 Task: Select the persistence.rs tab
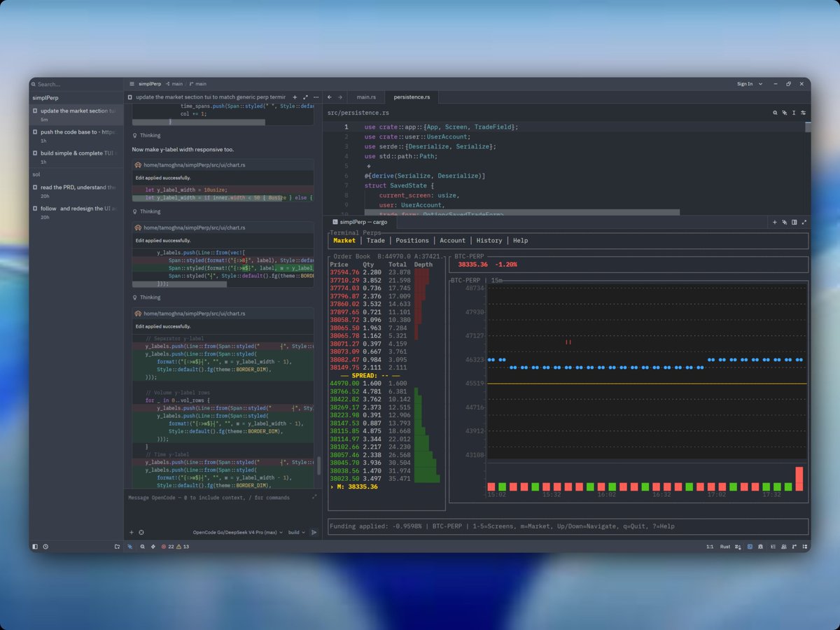click(x=412, y=97)
